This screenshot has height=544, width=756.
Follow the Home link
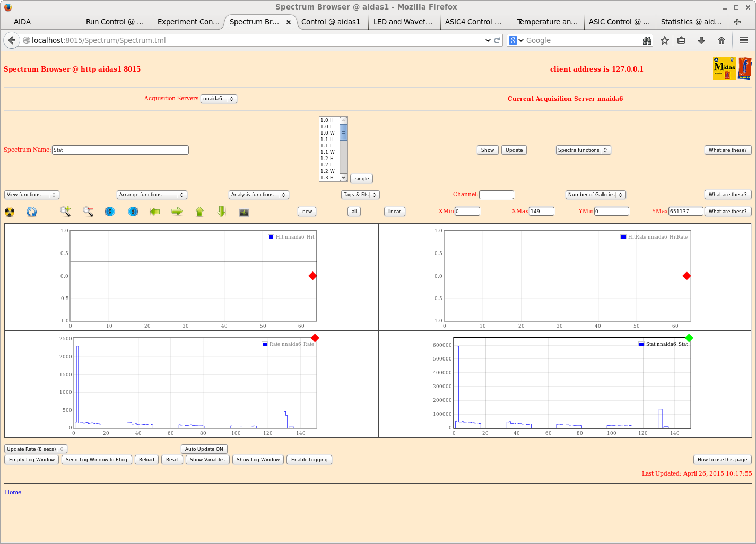(x=13, y=492)
